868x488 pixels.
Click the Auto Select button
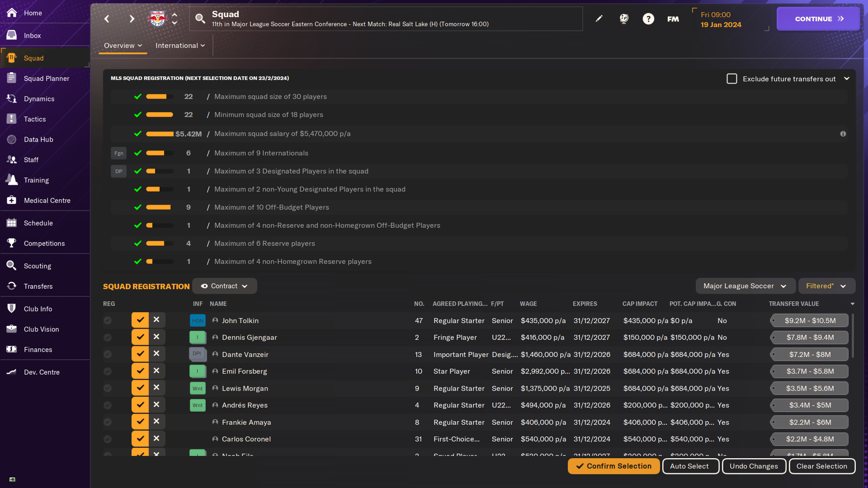click(690, 466)
